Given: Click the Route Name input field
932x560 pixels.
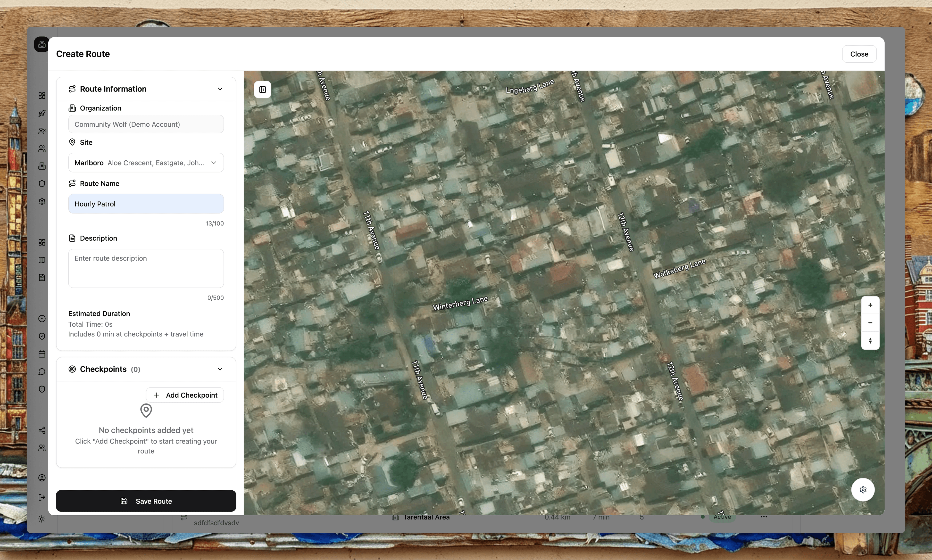Looking at the screenshot, I should click(146, 204).
